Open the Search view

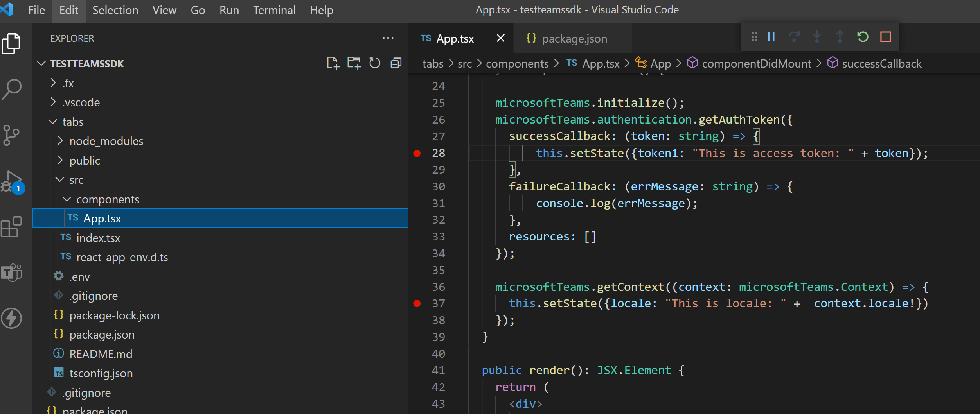(x=12, y=89)
